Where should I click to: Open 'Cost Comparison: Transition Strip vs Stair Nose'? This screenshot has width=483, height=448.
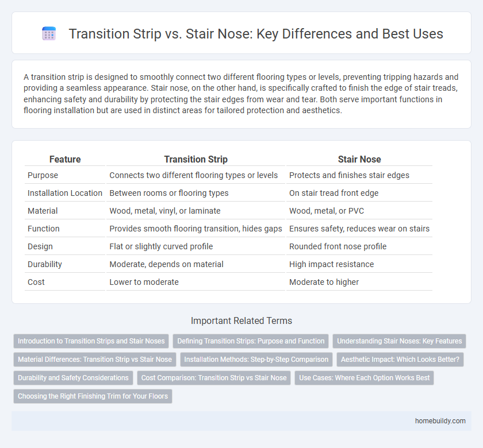(214, 378)
